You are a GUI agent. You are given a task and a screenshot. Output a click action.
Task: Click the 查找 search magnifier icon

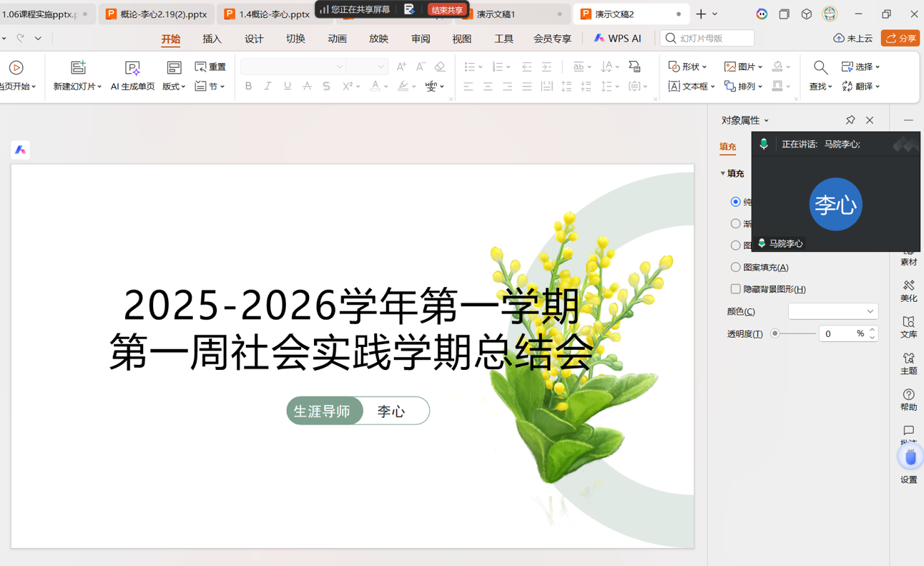click(x=820, y=67)
